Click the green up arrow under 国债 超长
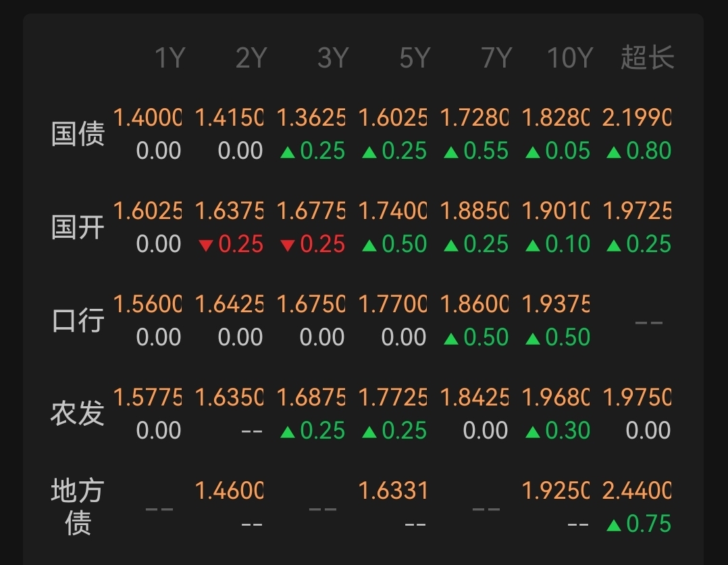728x565 pixels. coord(614,151)
